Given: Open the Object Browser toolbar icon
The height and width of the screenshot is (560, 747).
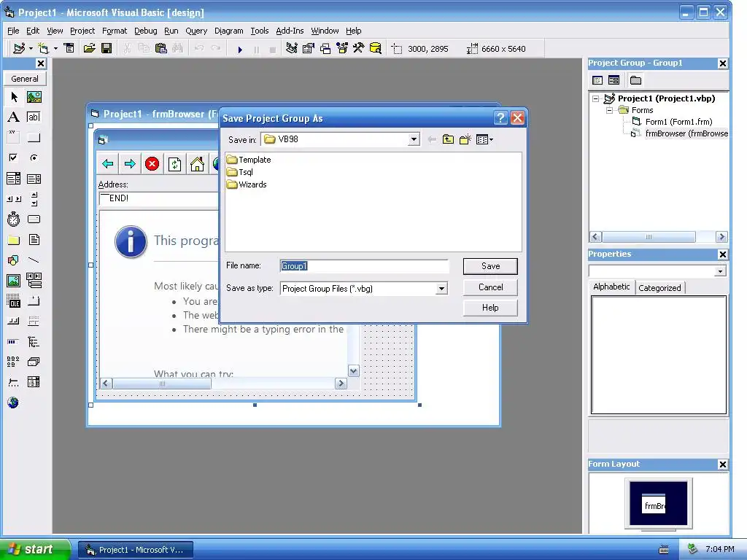Looking at the screenshot, I should (341, 49).
